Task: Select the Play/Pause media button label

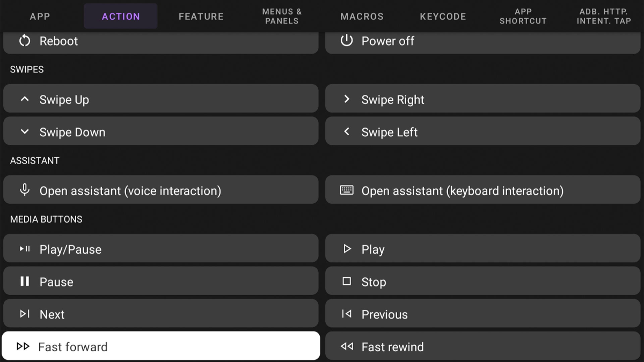Action: (70, 249)
